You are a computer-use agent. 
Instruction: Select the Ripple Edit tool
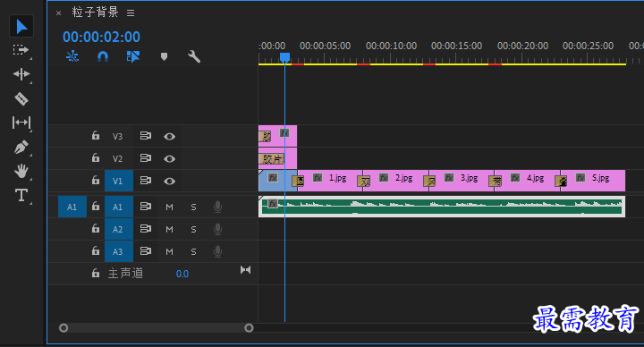coord(21,74)
